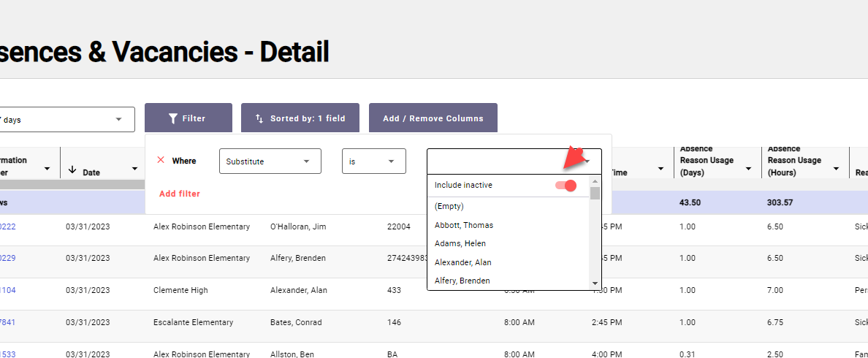This screenshot has height=358, width=868.
Task: Click the Sorted by: 1 field button
Action: coord(300,118)
